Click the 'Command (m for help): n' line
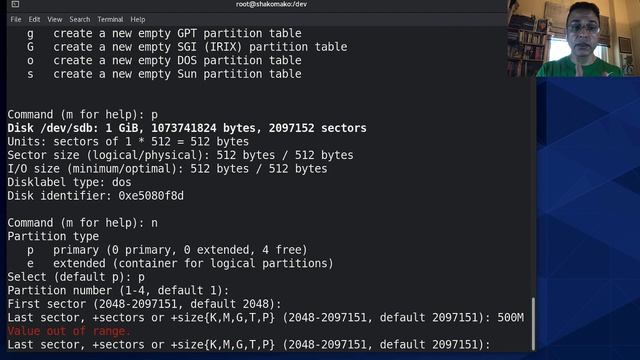 pyautogui.click(x=82, y=223)
